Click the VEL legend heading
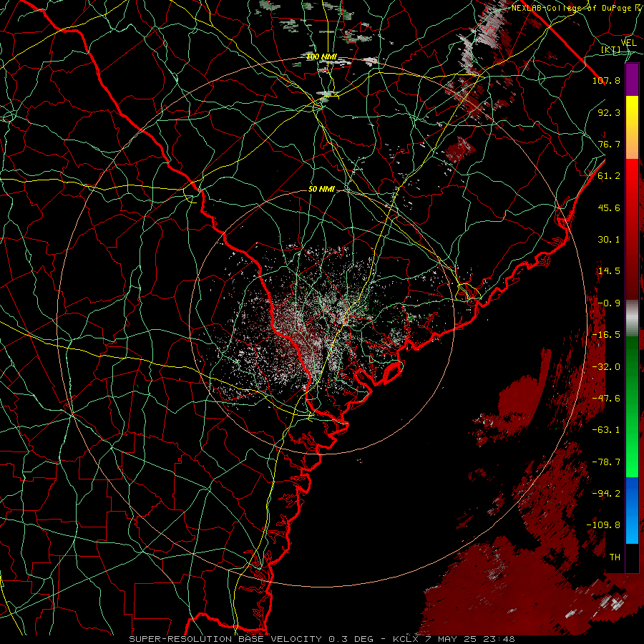The height and width of the screenshot is (644, 644). click(629, 43)
